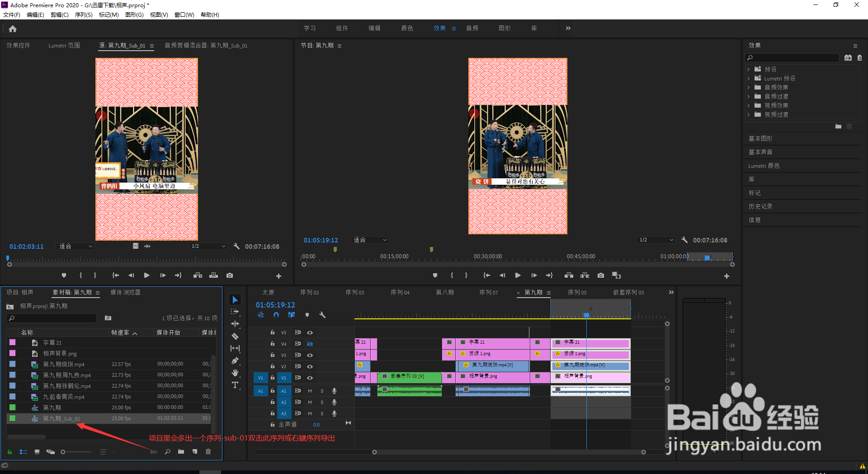The image size is (868, 474).
Task: Select the Hand tool
Action: pos(235,373)
